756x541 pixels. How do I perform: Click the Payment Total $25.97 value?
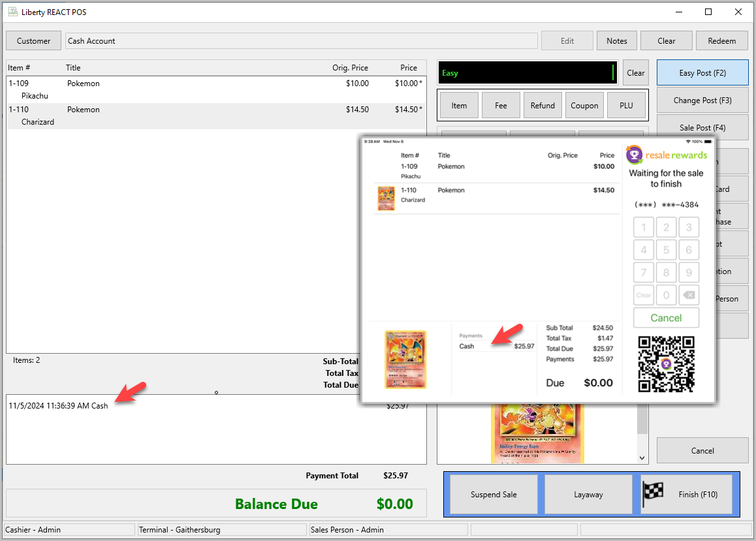[396, 476]
